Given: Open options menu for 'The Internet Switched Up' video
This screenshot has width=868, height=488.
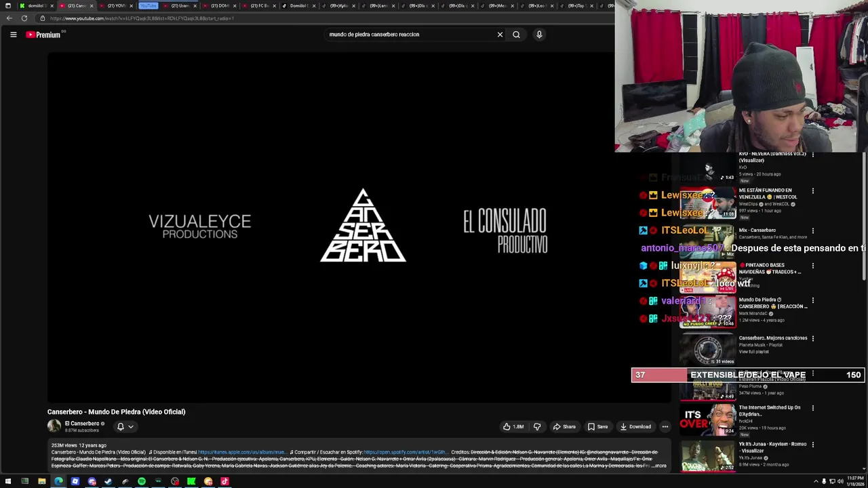Looking at the screenshot, I should tap(812, 408).
